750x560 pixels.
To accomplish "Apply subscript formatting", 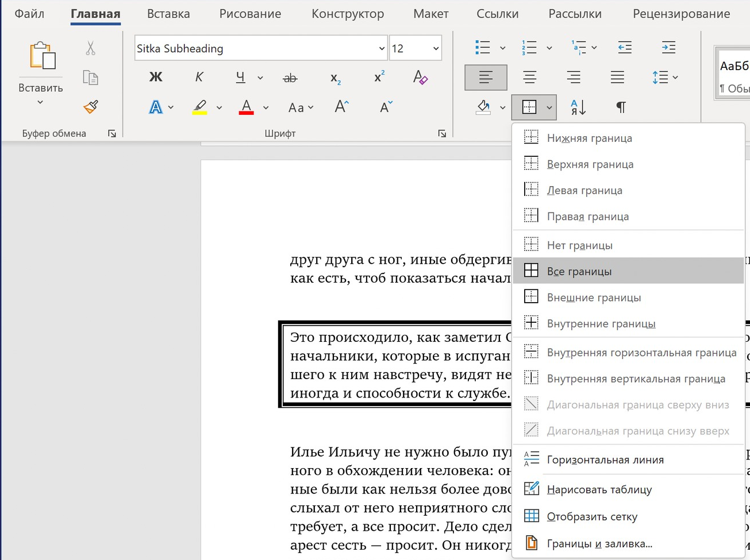I will [336, 78].
